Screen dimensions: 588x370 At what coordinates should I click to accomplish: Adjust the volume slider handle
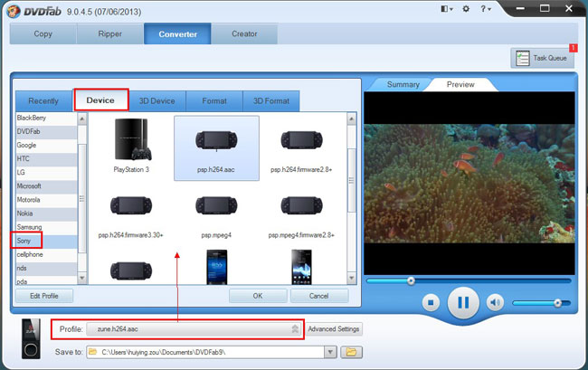coord(557,302)
